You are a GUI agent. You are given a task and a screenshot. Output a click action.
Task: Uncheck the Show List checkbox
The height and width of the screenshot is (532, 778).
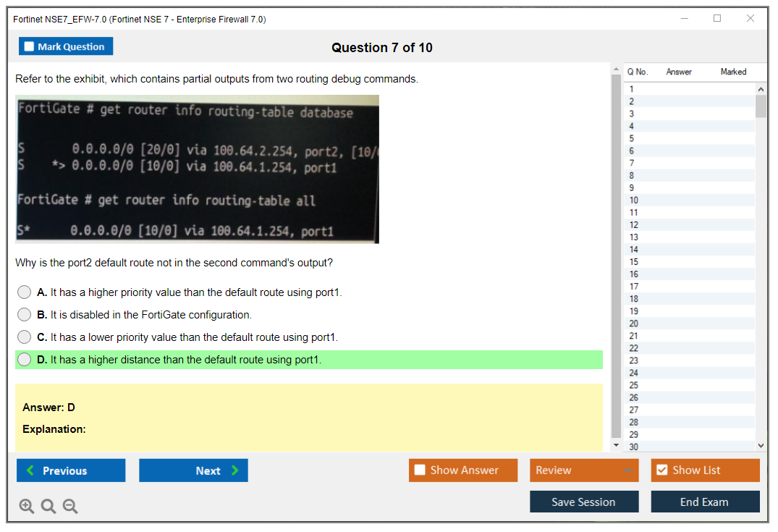click(x=661, y=470)
